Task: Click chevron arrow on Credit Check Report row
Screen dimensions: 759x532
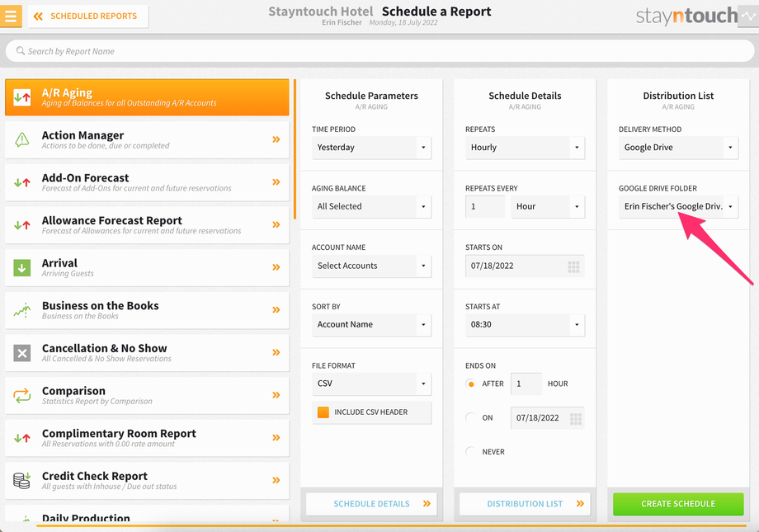Action: pyautogui.click(x=276, y=480)
